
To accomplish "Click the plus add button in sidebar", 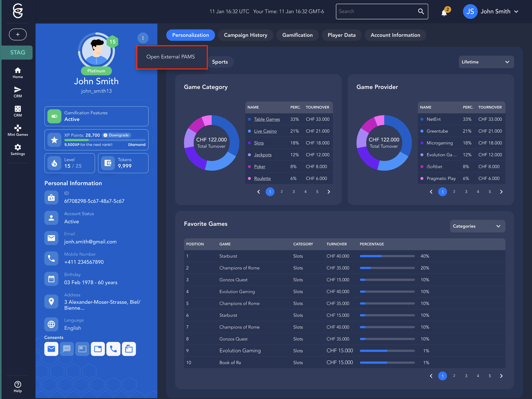I will click(18, 34).
